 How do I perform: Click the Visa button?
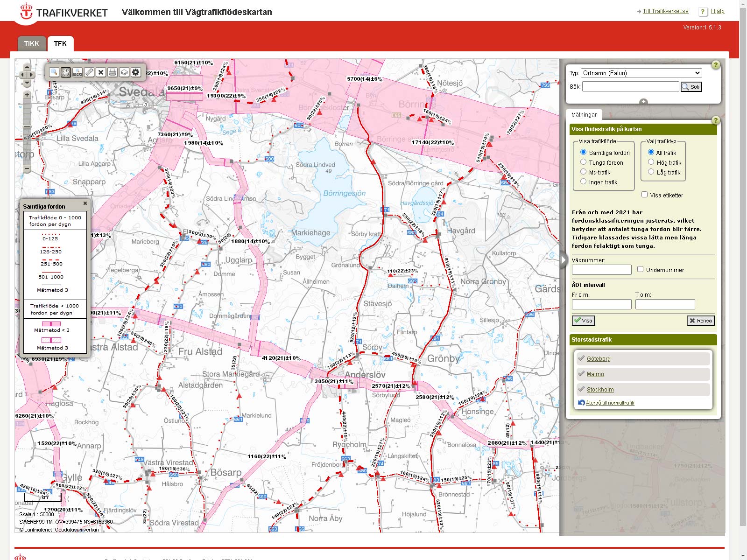pyautogui.click(x=583, y=321)
